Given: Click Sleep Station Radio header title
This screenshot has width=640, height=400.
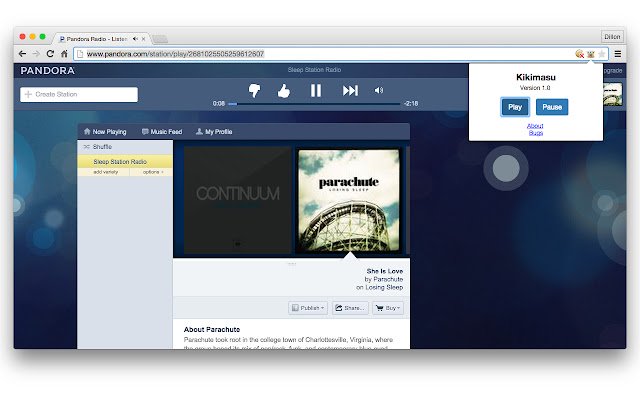Looking at the screenshot, I should point(314,70).
